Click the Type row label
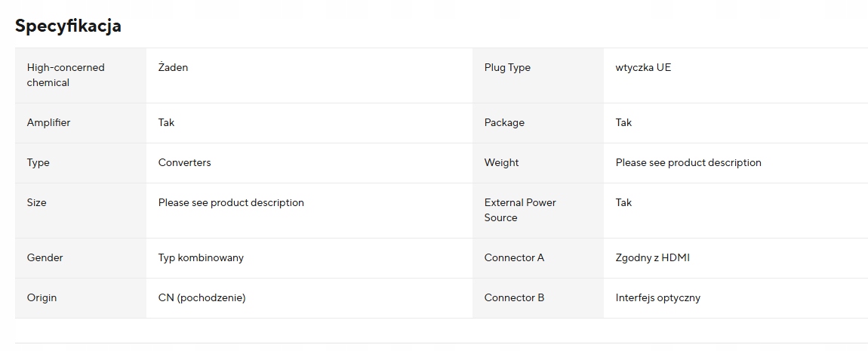The image size is (868, 351). 38,162
